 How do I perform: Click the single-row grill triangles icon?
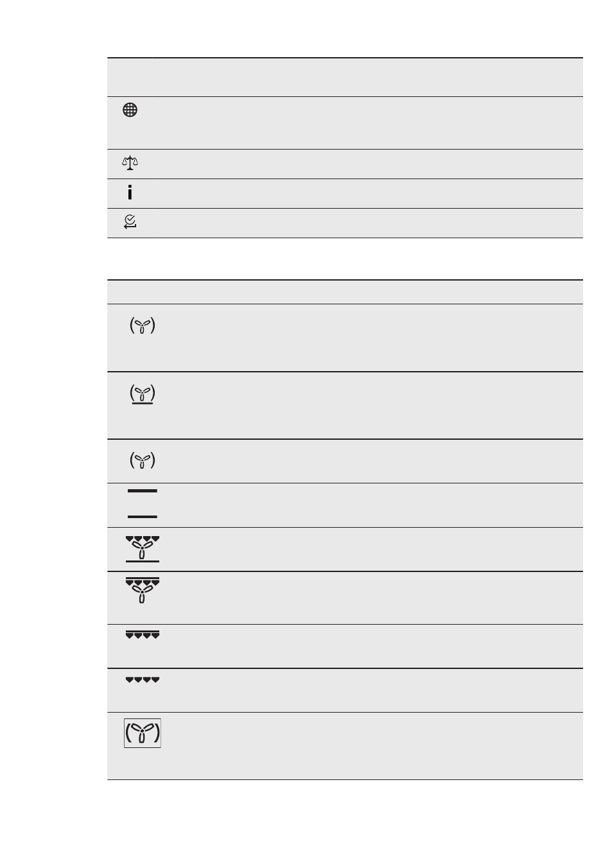coord(143,679)
